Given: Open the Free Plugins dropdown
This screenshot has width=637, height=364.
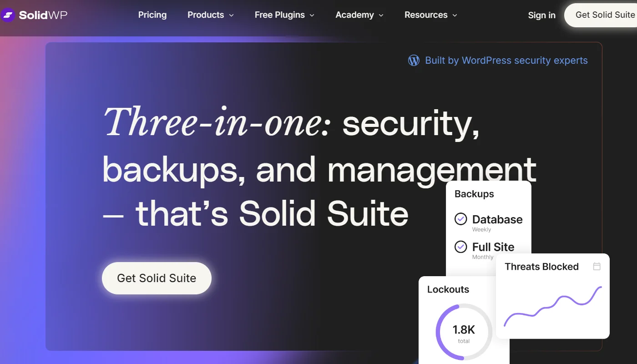Looking at the screenshot, I should click(284, 15).
